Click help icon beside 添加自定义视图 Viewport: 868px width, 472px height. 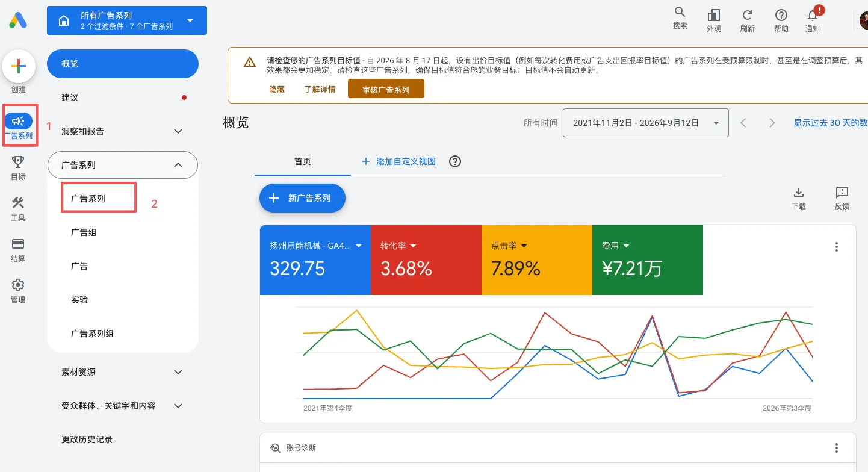pos(456,161)
